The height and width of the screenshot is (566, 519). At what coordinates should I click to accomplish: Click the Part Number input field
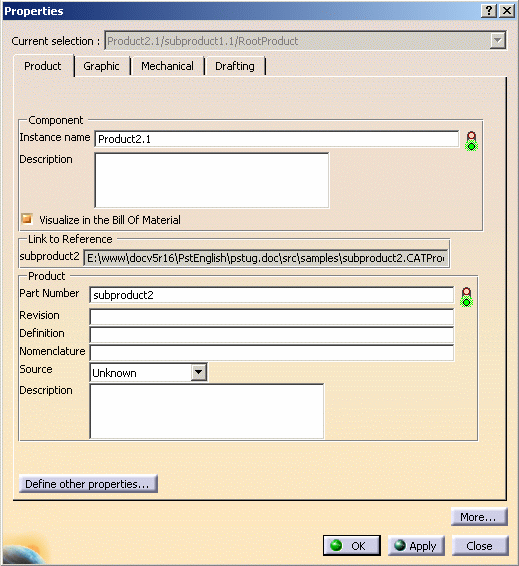[271, 295]
